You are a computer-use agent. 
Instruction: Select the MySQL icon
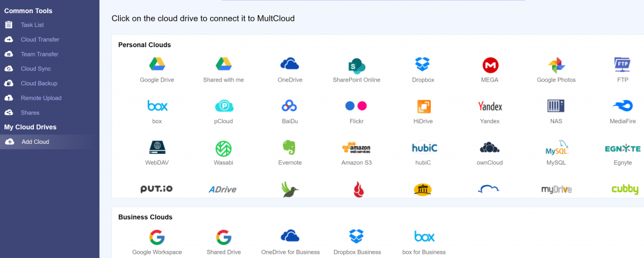pos(557,148)
